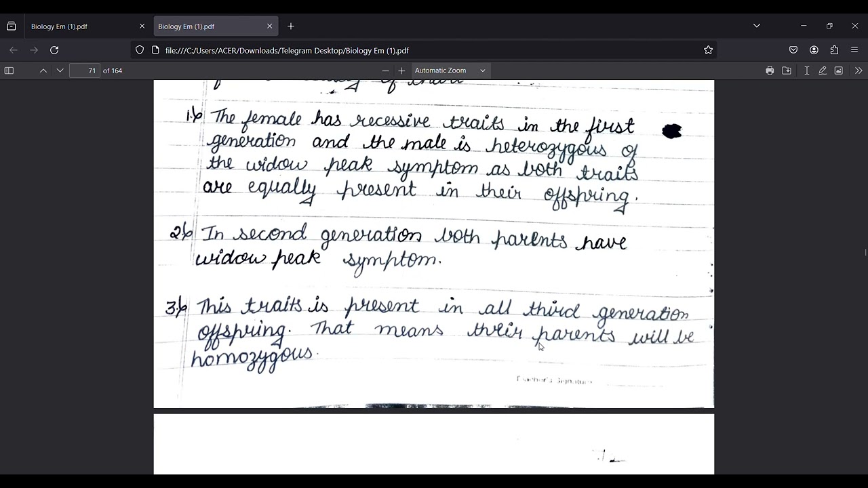Screen dimensions: 868x488
Task: Add or edit images tool
Action: [839, 70]
